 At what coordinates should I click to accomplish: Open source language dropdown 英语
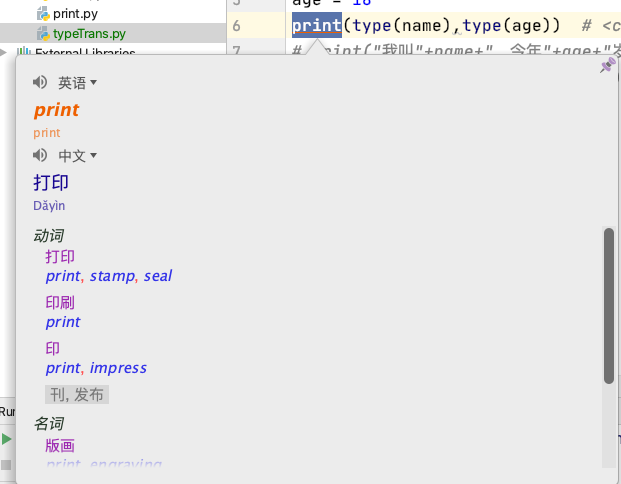point(77,83)
